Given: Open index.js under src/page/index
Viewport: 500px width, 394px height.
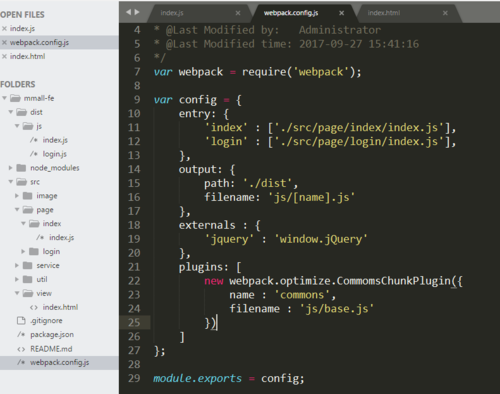Looking at the screenshot, I should [x=62, y=238].
